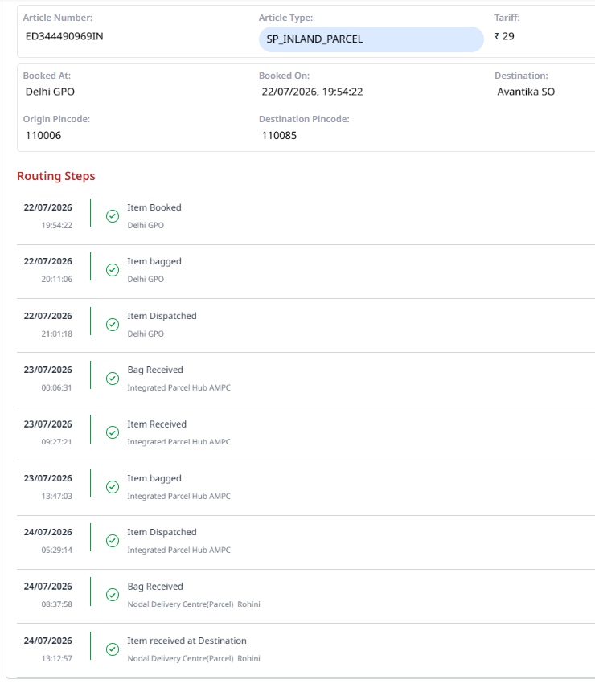
Task: Click the tariff value ₹ 29
Action: [504, 36]
